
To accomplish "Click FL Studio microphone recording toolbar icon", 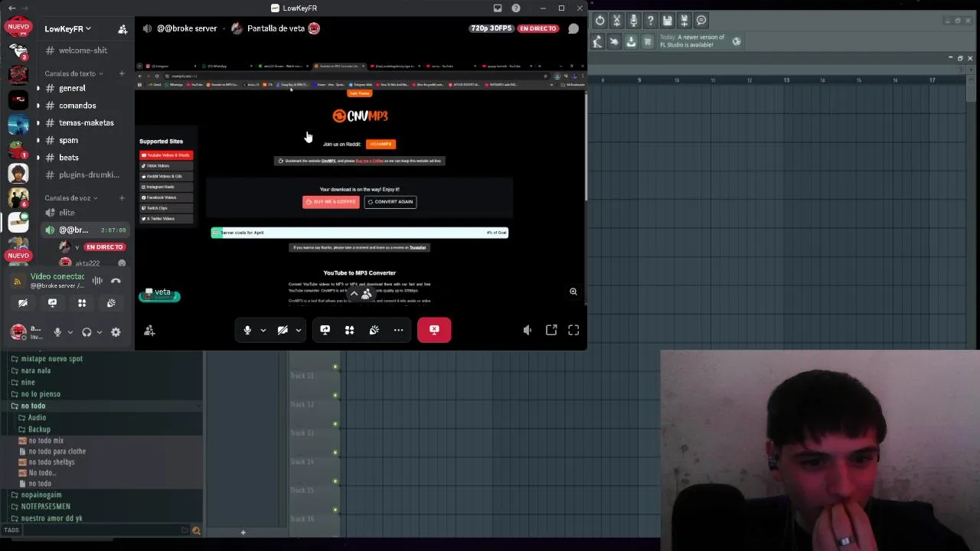I will pos(633,21).
